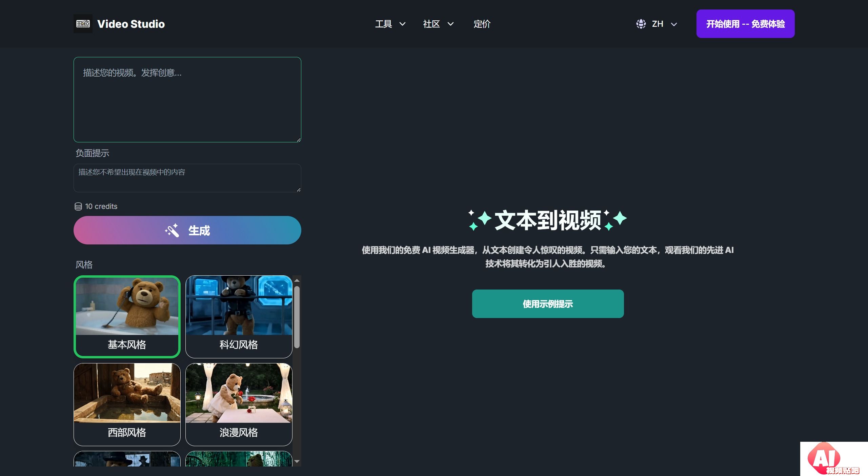Click the resize handle of negative prompt box
Screen dimensions: 868x476
[298, 189]
